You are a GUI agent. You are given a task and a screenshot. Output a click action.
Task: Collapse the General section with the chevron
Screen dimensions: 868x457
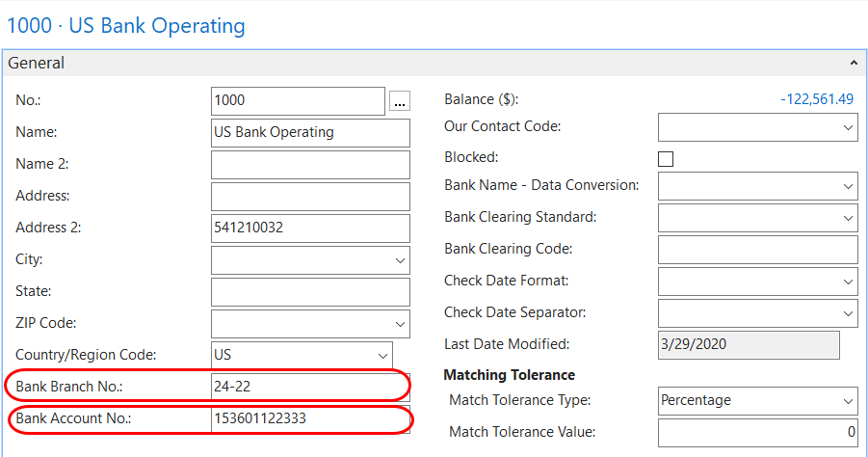coord(853,63)
